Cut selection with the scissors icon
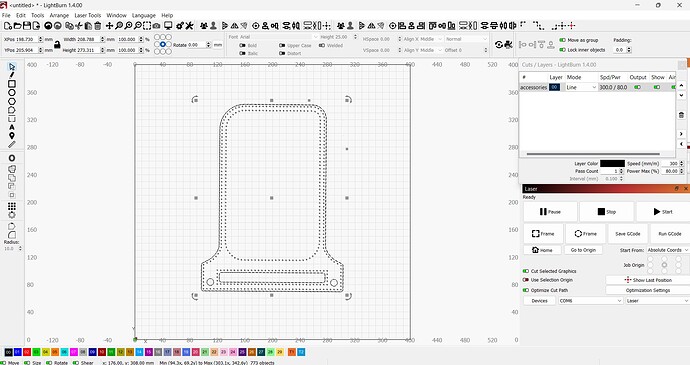 point(79,26)
